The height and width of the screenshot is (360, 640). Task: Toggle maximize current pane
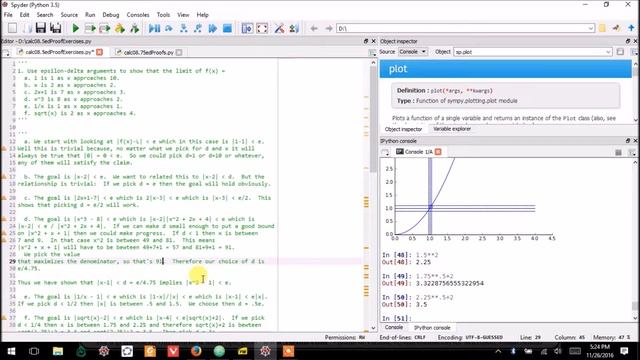click(x=247, y=28)
